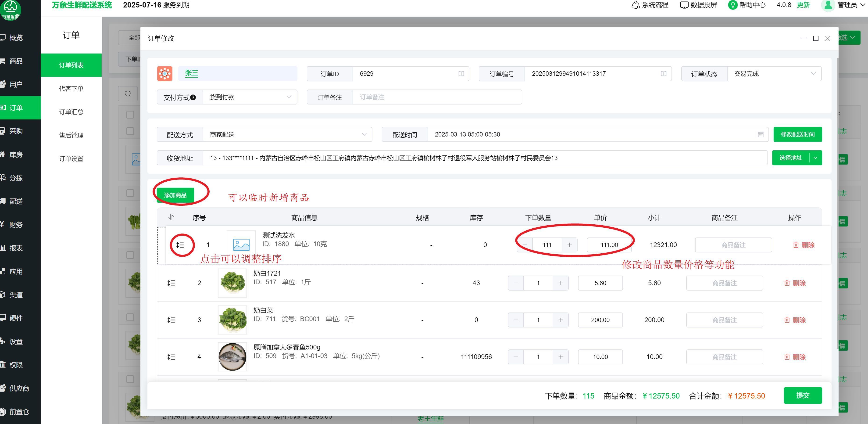The width and height of the screenshot is (868, 424).
Task: Expand 支付方式 dropdown showing 货到付款
Action: click(x=250, y=97)
